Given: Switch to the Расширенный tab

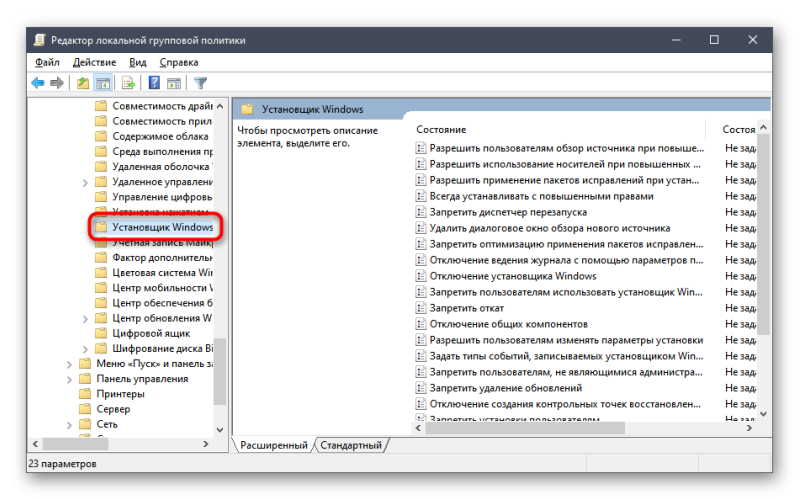Looking at the screenshot, I should point(273,445).
